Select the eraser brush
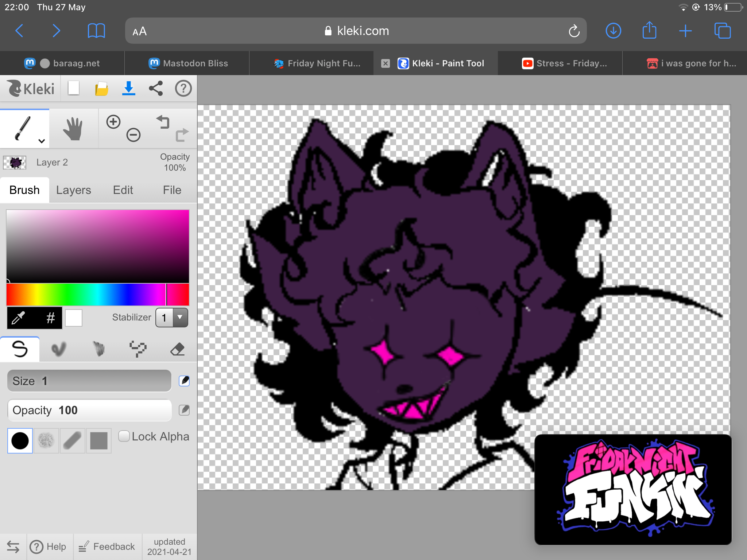Image resolution: width=747 pixels, height=560 pixels. pos(177,349)
